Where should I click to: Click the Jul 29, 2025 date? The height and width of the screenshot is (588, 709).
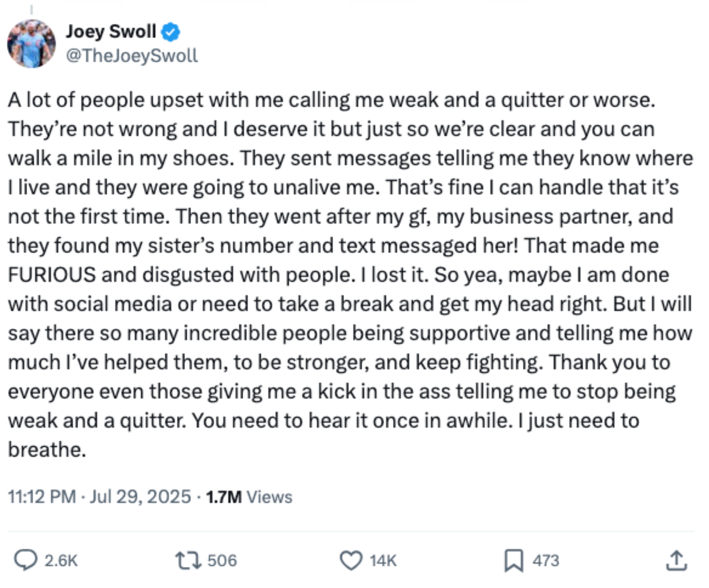[x=140, y=497]
